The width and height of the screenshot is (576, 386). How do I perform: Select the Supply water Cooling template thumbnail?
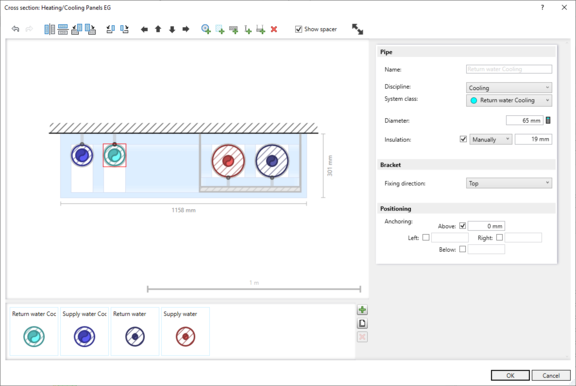pos(84,332)
